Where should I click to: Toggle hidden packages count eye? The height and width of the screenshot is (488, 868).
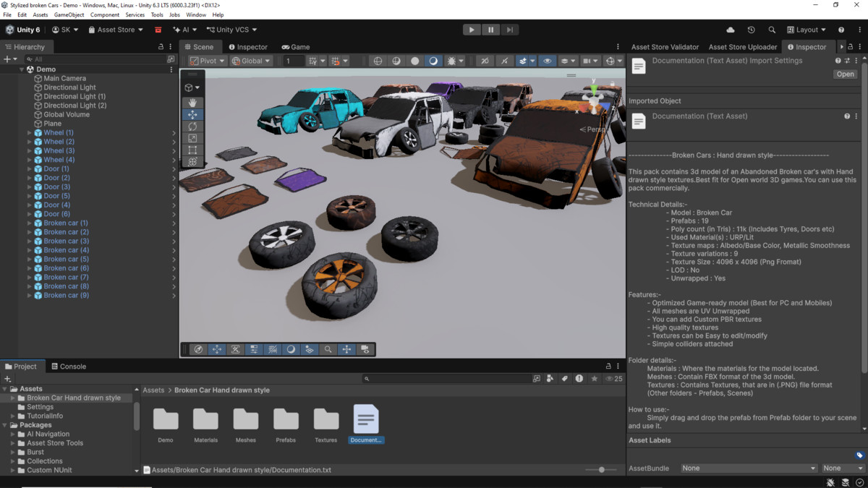pos(613,378)
